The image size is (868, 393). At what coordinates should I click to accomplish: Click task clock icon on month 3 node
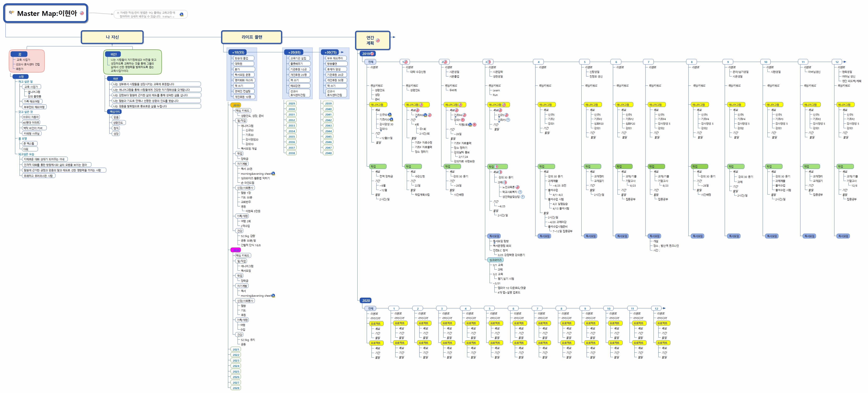click(489, 62)
